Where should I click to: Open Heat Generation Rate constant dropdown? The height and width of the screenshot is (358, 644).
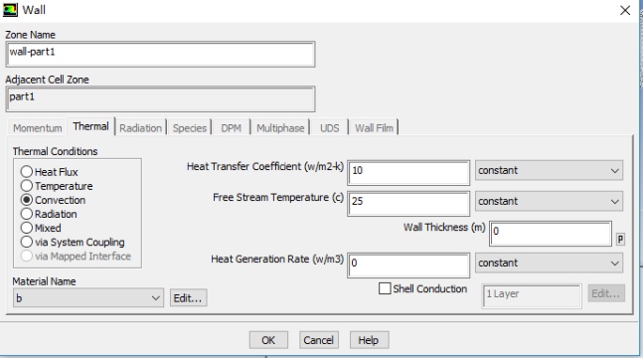[549, 263]
